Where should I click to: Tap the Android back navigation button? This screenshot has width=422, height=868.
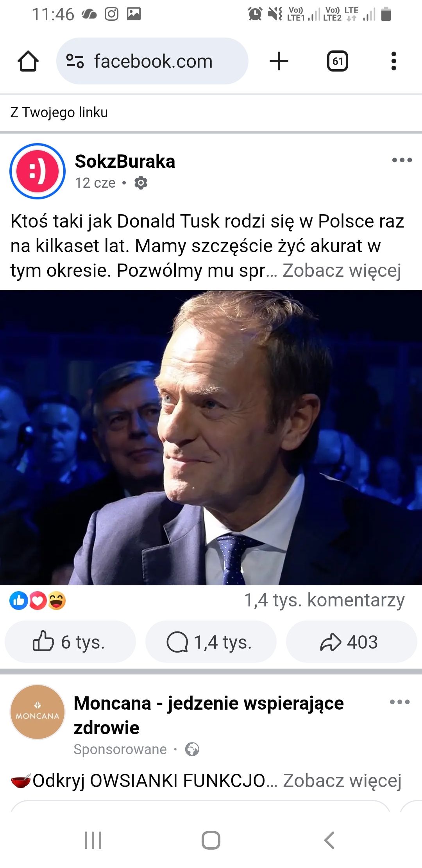pyautogui.click(x=329, y=840)
